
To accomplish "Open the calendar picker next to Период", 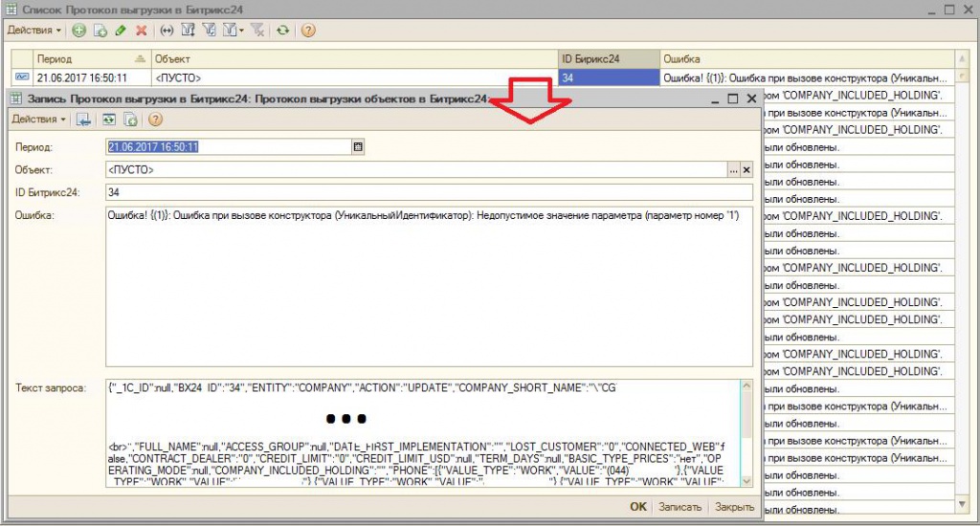I will pyautogui.click(x=358, y=147).
